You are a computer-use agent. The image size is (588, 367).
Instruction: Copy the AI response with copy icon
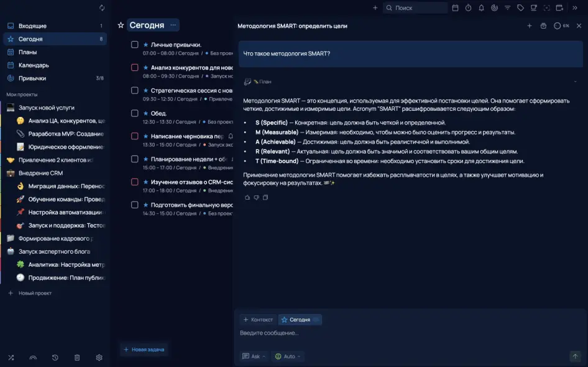click(265, 198)
